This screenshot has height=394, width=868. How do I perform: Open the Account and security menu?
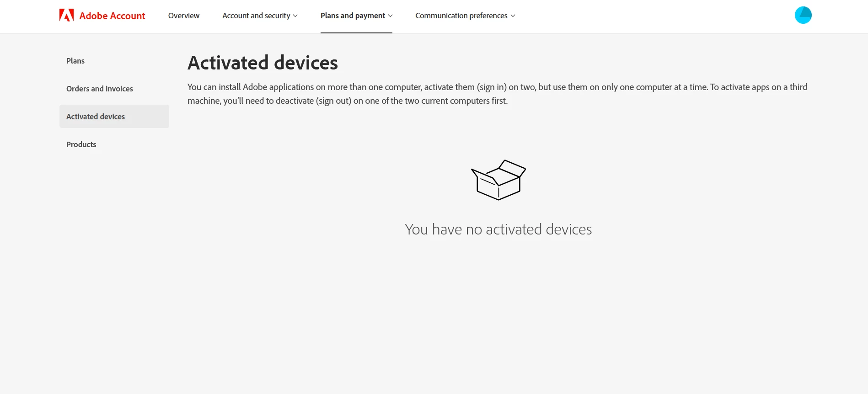(x=260, y=16)
